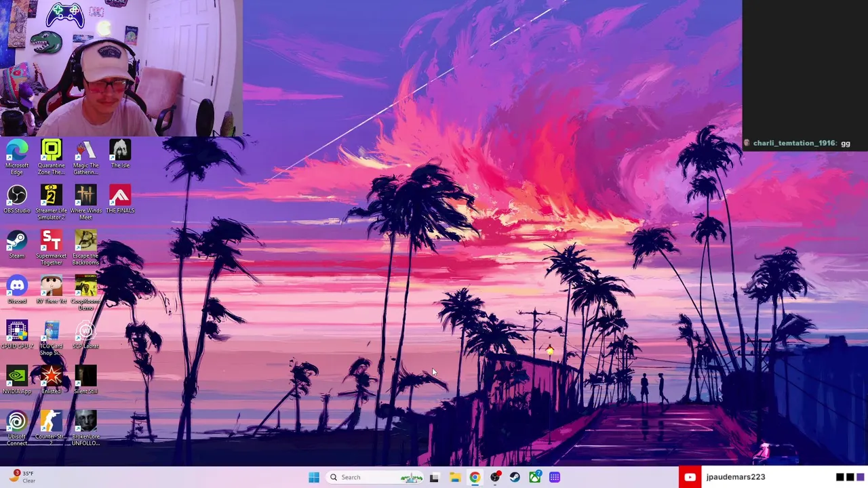Open the Microsoft Edge desktop shortcut

tap(17, 157)
